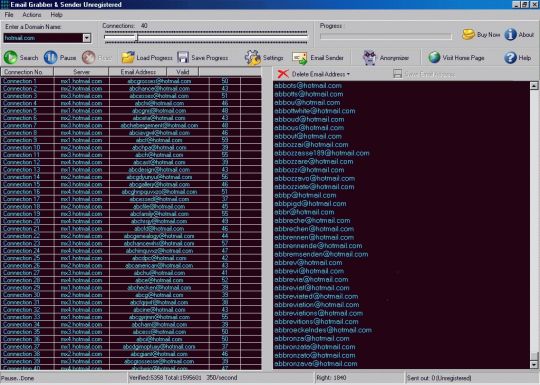Viewport: 540px width, 385px height.
Task: Click the Buy Now coins icon
Action: (x=468, y=34)
